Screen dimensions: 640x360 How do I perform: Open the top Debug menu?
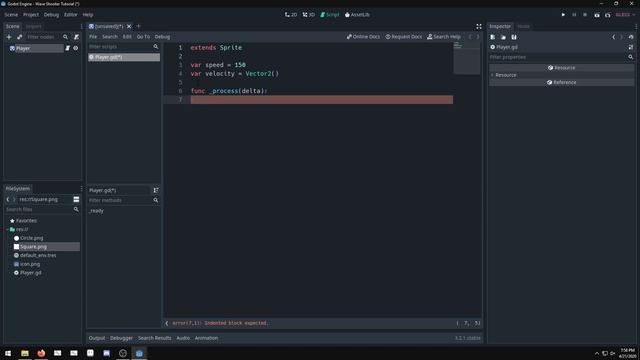tap(51, 15)
